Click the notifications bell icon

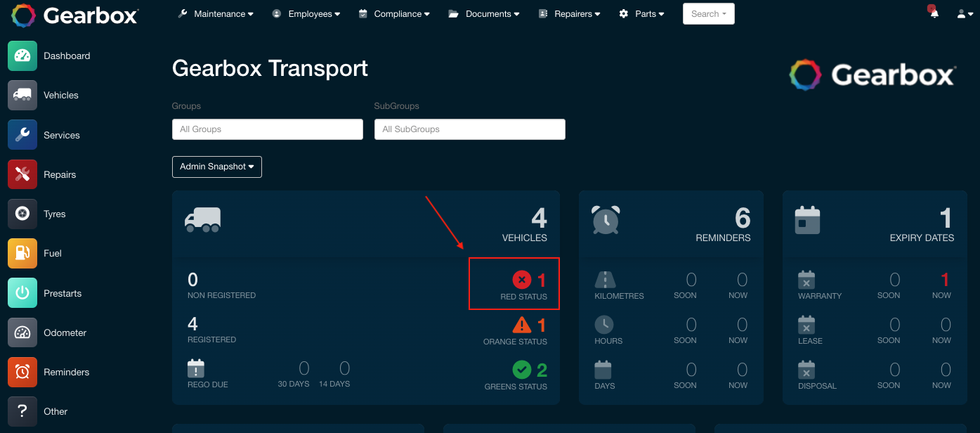(934, 13)
